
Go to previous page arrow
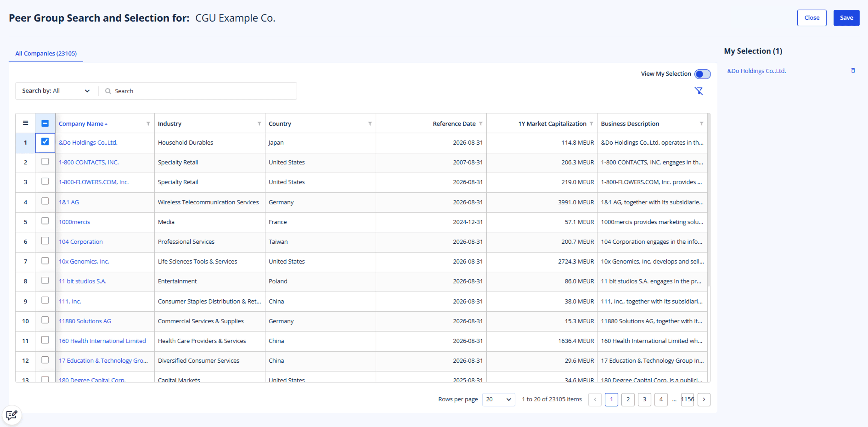[x=595, y=399]
